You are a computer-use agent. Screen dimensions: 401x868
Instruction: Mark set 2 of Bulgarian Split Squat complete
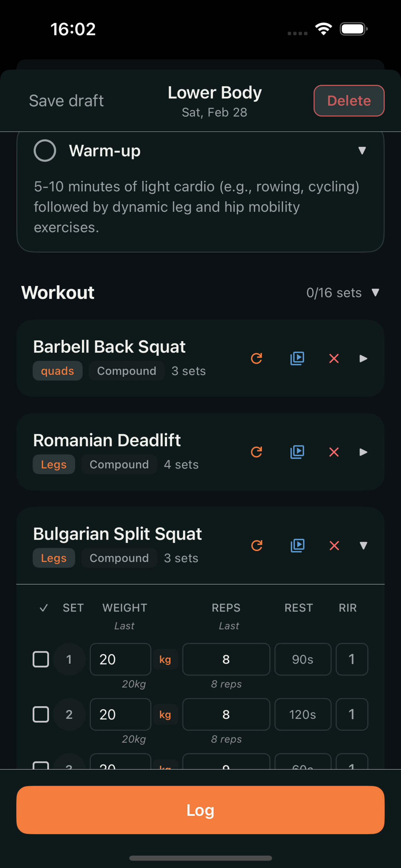[41, 714]
